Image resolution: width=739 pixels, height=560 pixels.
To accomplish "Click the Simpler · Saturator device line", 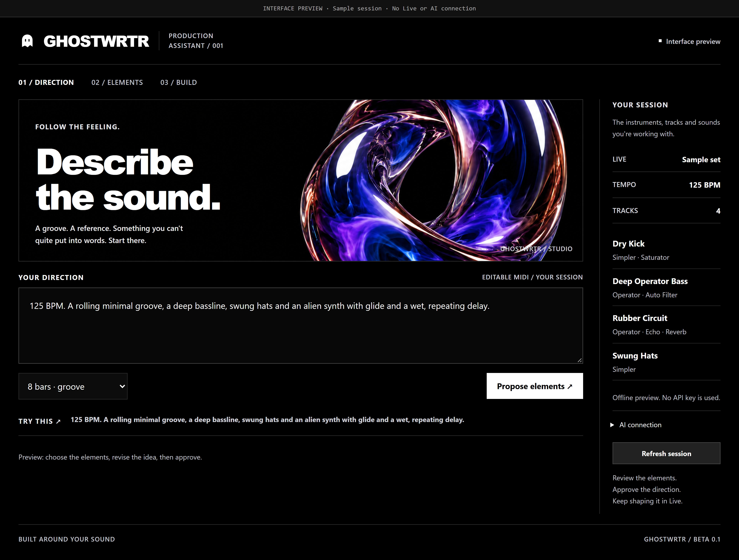I will 641,257.
